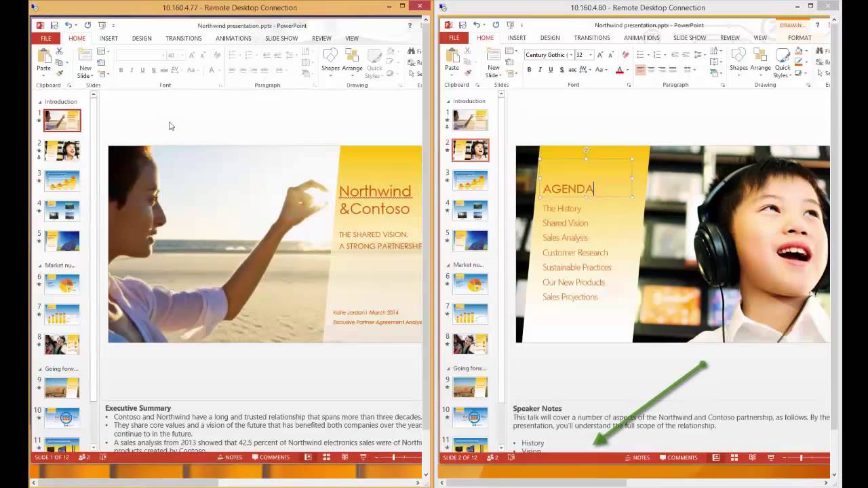Click Slide Show icon in right status bar
Screen dimensions: 868x488
[770, 457]
